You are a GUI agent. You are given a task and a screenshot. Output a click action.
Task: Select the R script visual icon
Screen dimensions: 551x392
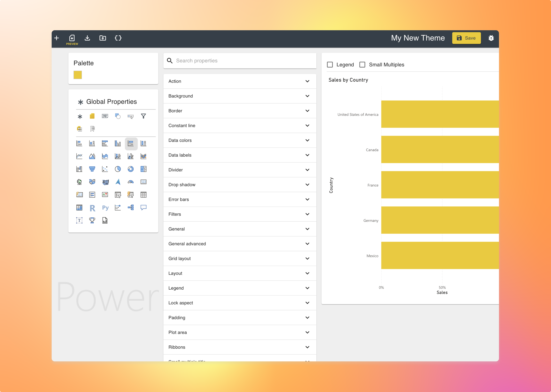[x=92, y=208]
